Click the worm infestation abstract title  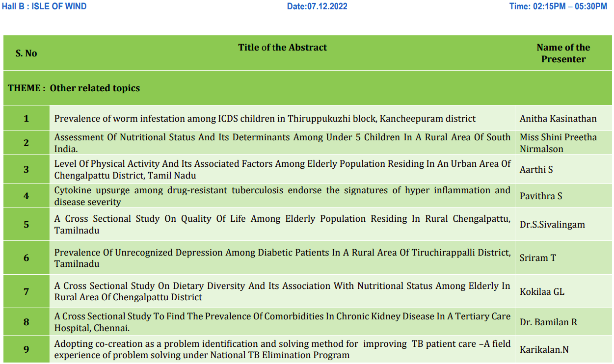(265, 118)
